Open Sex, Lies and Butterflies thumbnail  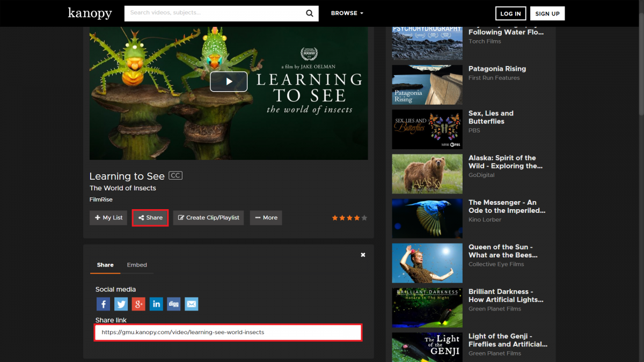point(427,129)
